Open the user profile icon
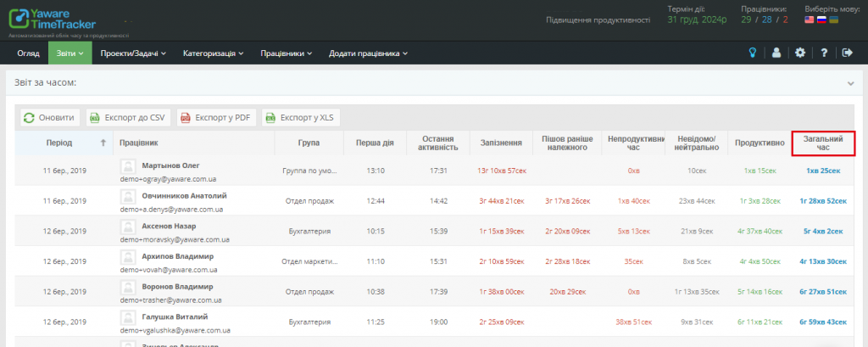 [776, 53]
